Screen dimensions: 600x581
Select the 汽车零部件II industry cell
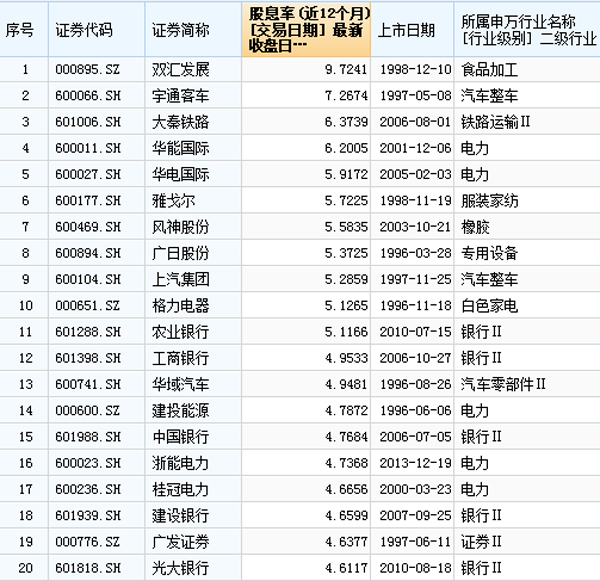click(504, 383)
